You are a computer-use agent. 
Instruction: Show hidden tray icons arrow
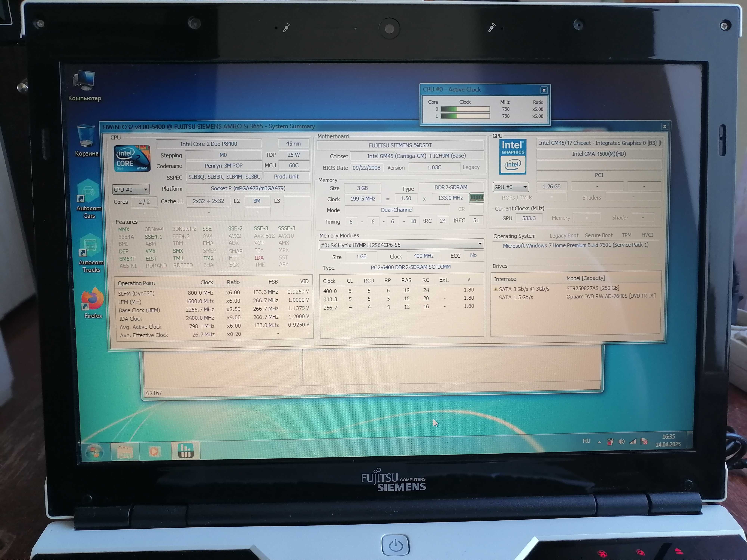pos(599,442)
